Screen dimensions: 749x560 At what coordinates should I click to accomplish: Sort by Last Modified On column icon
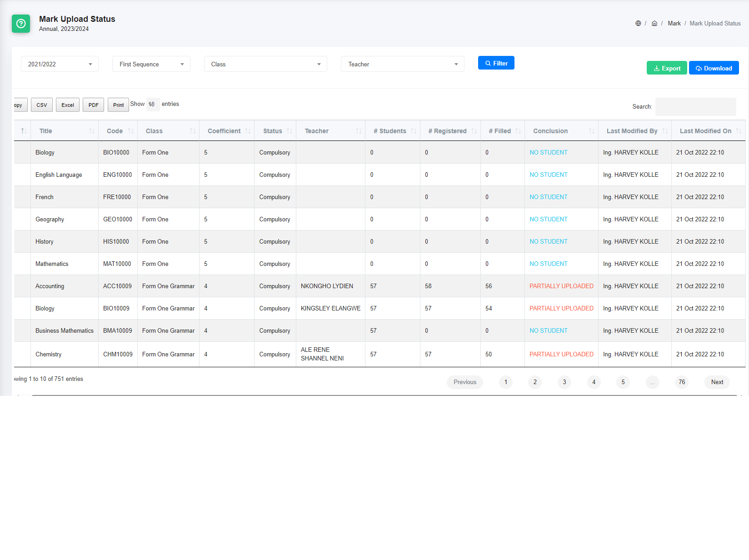pos(739,131)
